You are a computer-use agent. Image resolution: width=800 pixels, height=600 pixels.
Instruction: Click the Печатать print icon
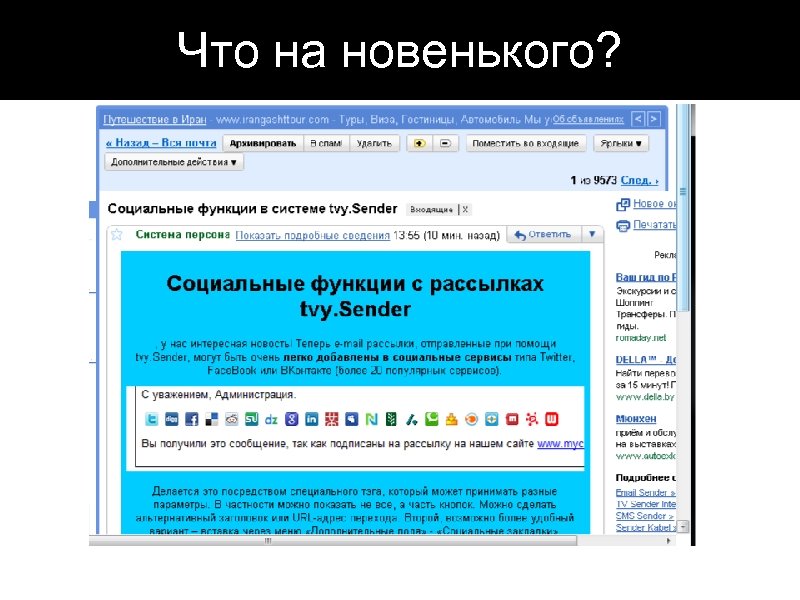[x=622, y=225]
